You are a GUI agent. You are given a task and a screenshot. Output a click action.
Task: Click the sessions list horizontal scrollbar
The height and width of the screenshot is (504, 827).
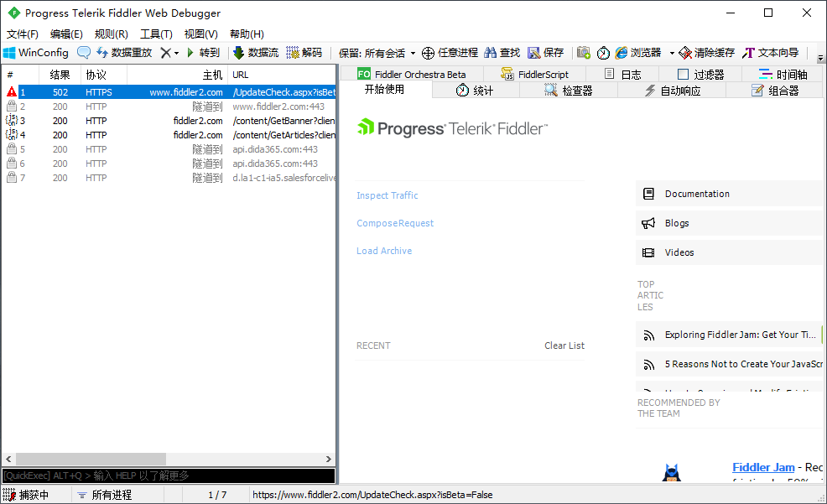(x=168, y=460)
